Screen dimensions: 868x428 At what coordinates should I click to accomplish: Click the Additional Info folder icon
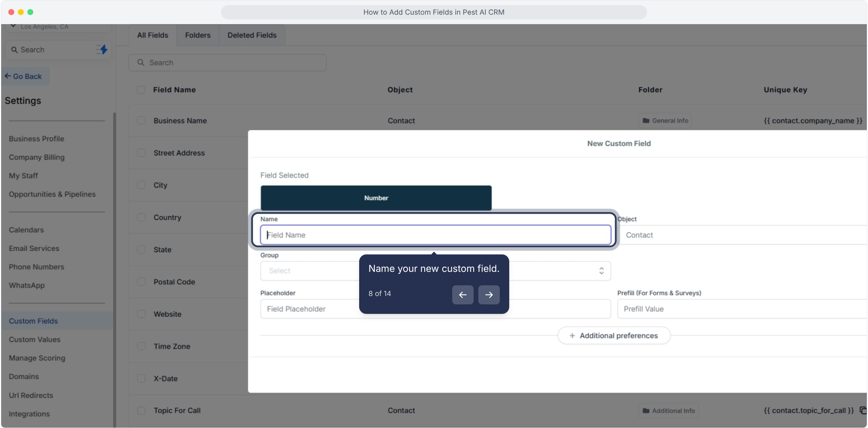coord(646,411)
